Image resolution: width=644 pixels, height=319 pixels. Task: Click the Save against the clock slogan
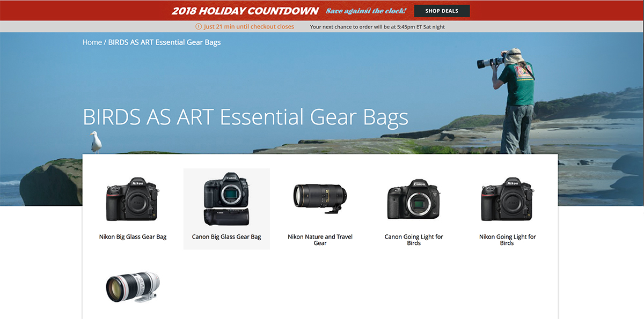(x=366, y=11)
